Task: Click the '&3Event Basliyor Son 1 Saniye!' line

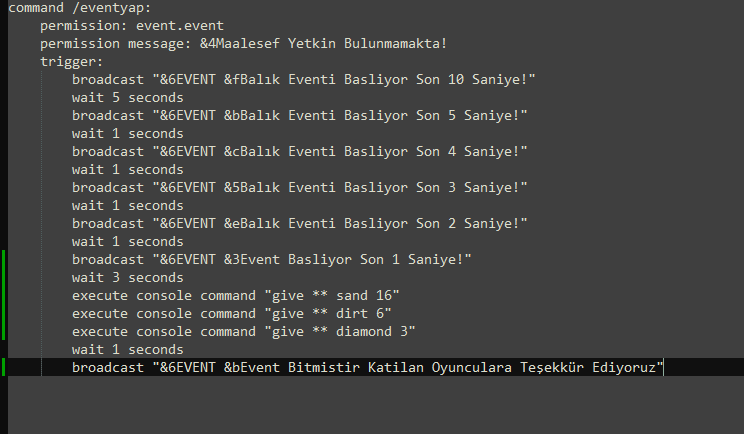Action: point(272,260)
